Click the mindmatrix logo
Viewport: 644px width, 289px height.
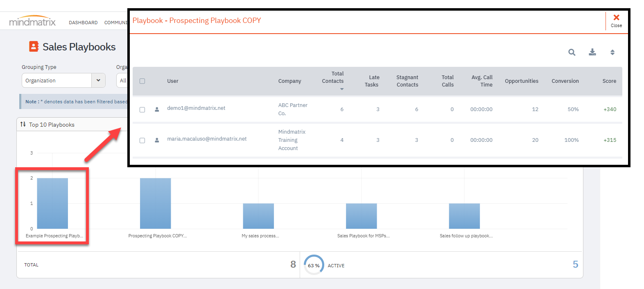coord(32,21)
